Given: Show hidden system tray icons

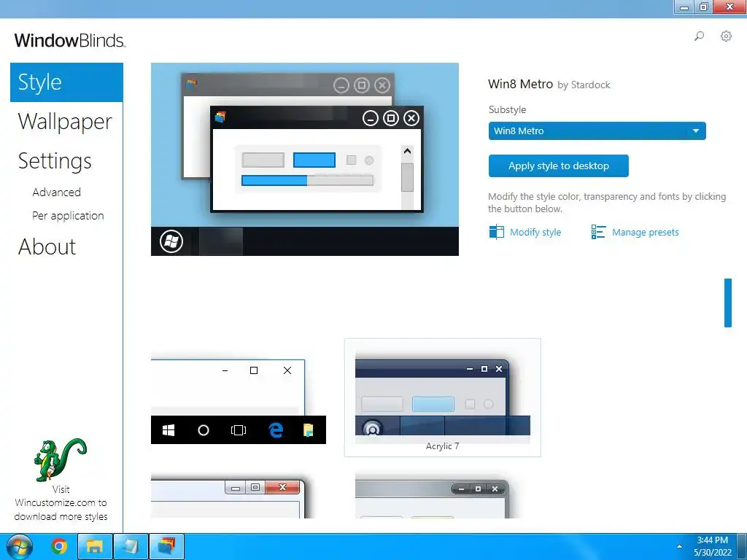Looking at the screenshot, I should pos(679,546).
